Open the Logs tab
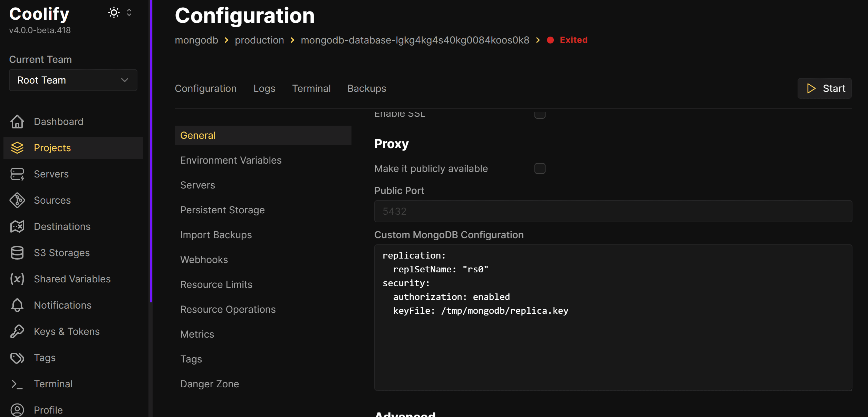Viewport: 868px width, 417px height. tap(264, 88)
